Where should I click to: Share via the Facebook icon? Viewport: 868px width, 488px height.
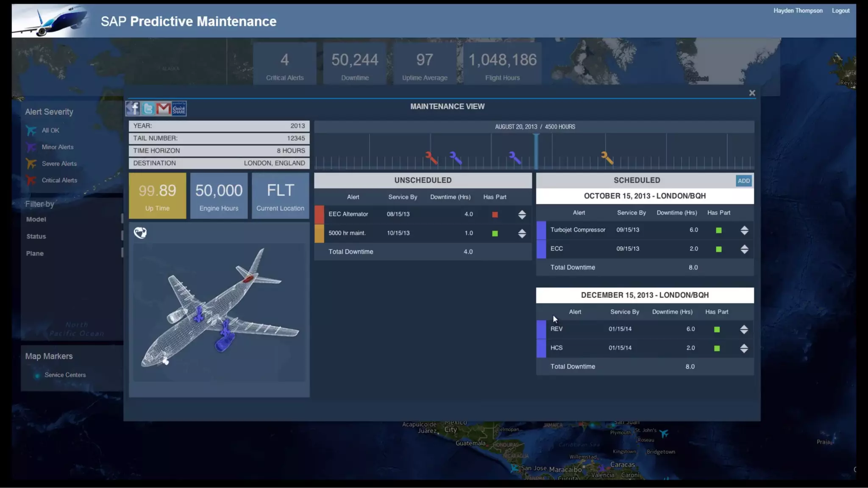tap(133, 108)
